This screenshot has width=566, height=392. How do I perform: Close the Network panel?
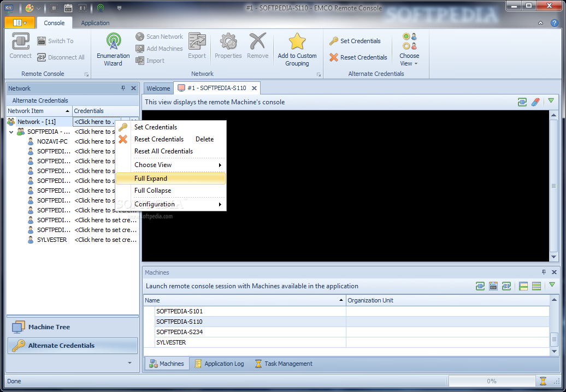pyautogui.click(x=133, y=88)
